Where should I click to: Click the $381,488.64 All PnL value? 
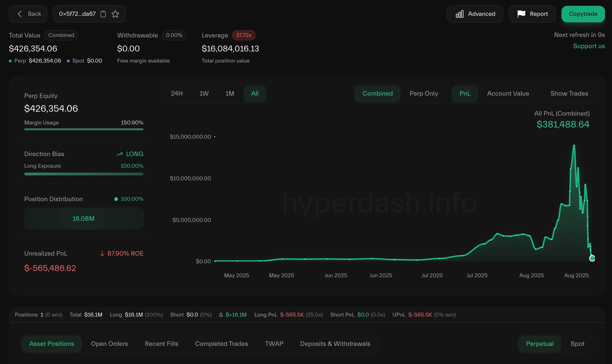click(563, 124)
